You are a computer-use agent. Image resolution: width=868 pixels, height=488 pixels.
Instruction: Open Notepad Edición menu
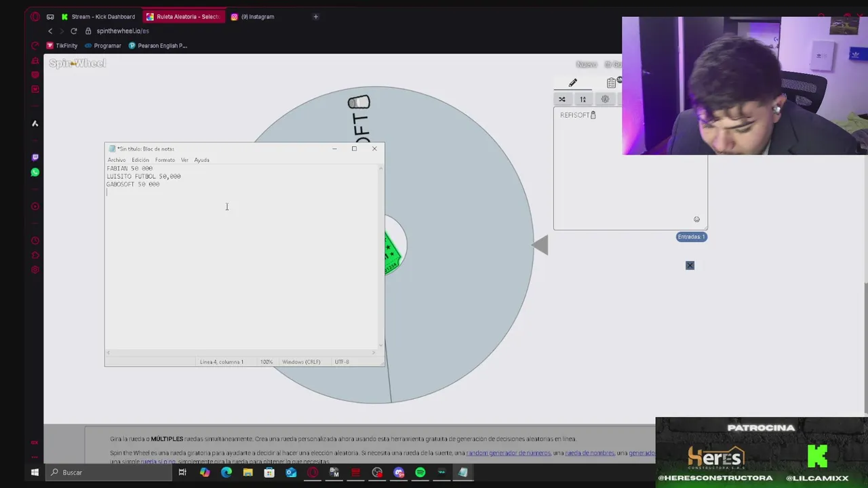coord(140,160)
